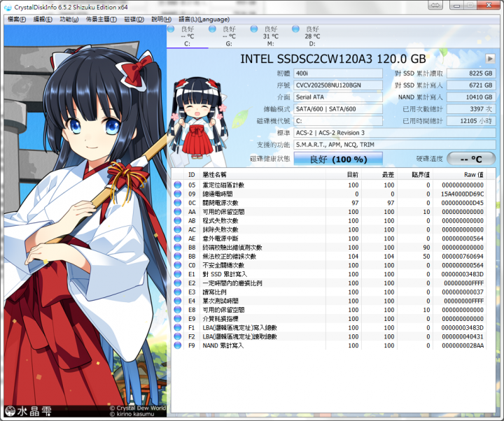Select the C: drive tab

188,36
